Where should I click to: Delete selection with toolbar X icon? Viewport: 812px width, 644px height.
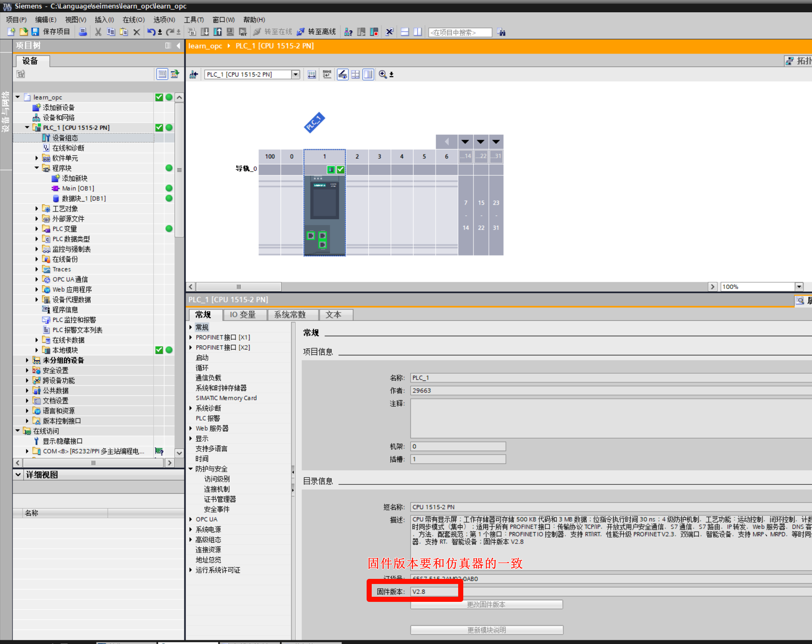[x=137, y=32]
